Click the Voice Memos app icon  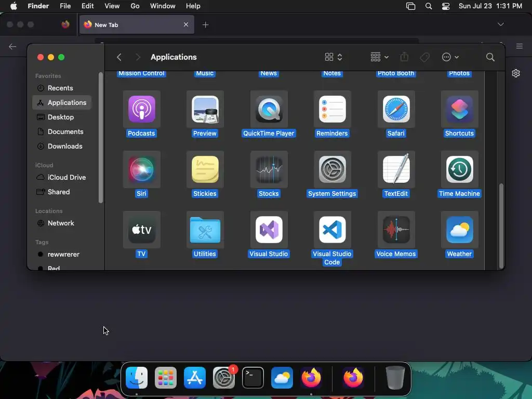click(396, 230)
